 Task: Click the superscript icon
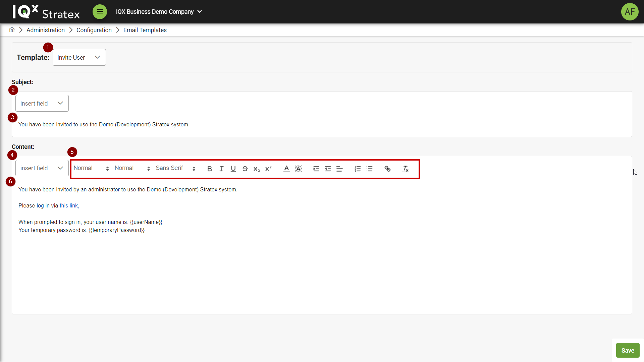(x=268, y=169)
